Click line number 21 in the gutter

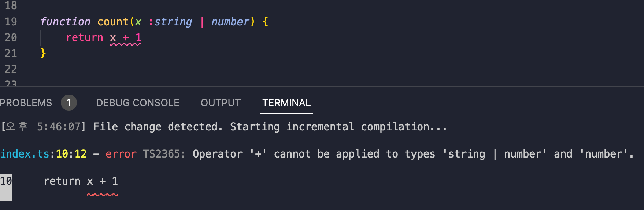tap(11, 53)
